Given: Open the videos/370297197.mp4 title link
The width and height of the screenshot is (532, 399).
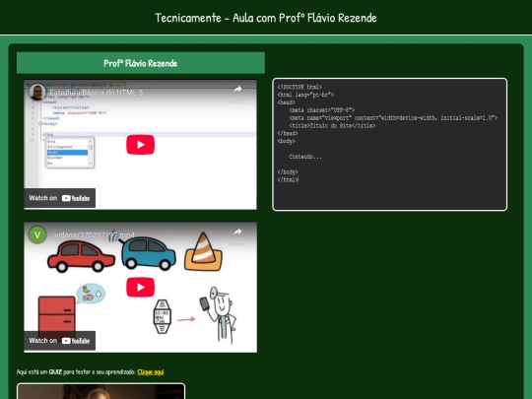Looking at the screenshot, I should tap(92, 235).
